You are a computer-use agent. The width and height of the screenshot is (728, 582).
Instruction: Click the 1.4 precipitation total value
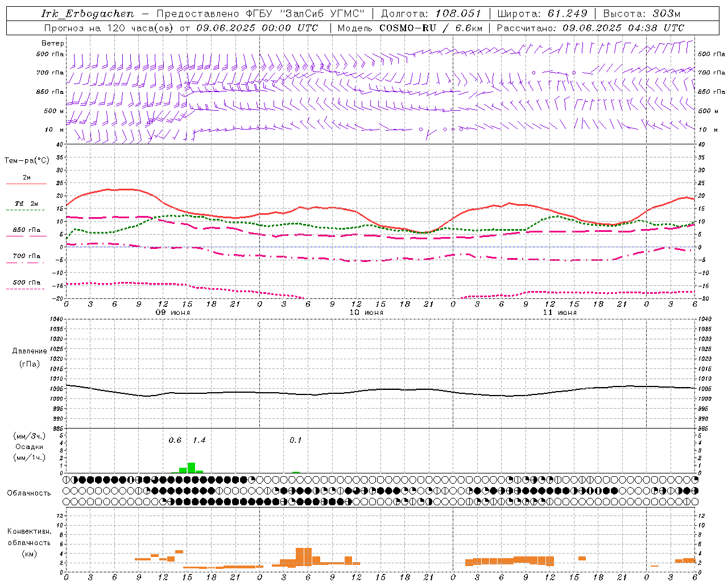coord(199,440)
